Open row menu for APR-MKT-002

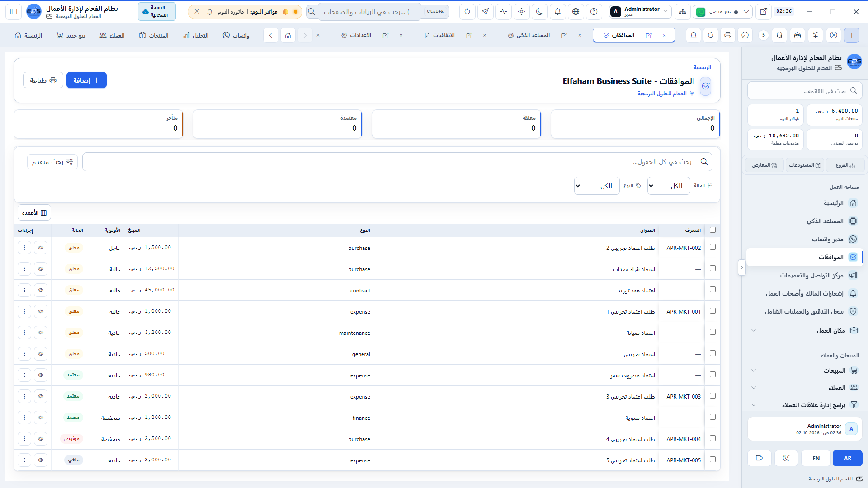click(24, 248)
